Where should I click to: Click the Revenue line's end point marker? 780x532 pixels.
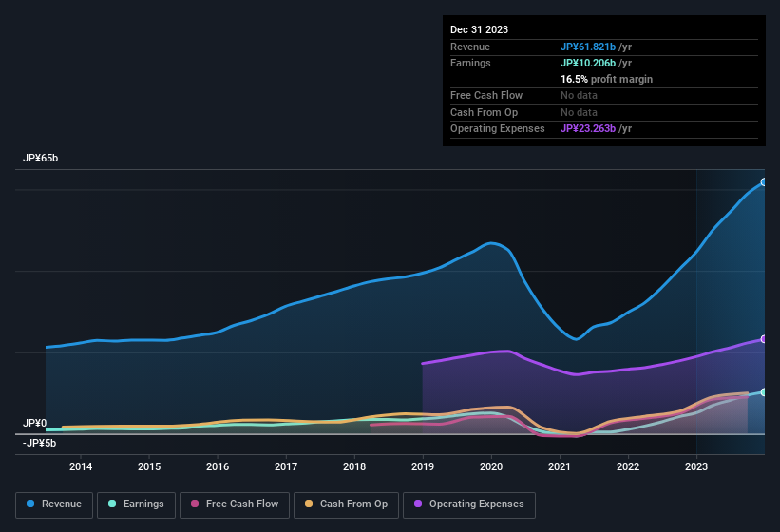pos(764,181)
